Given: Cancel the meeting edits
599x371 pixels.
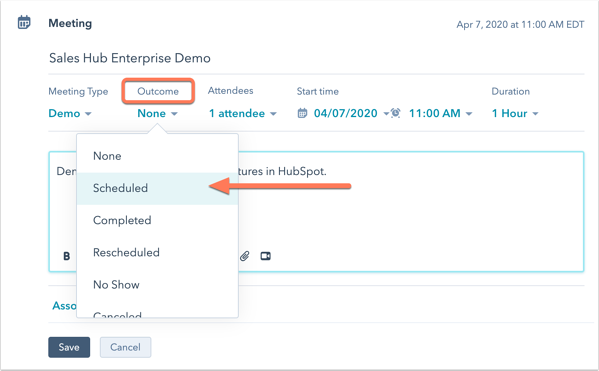Looking at the screenshot, I should (x=125, y=347).
